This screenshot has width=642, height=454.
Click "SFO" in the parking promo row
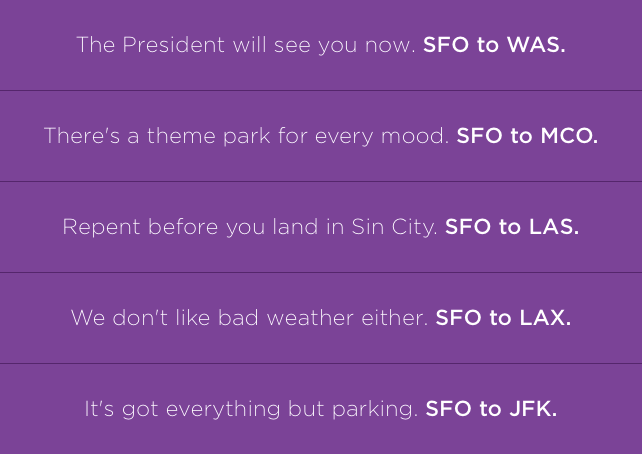448,409
